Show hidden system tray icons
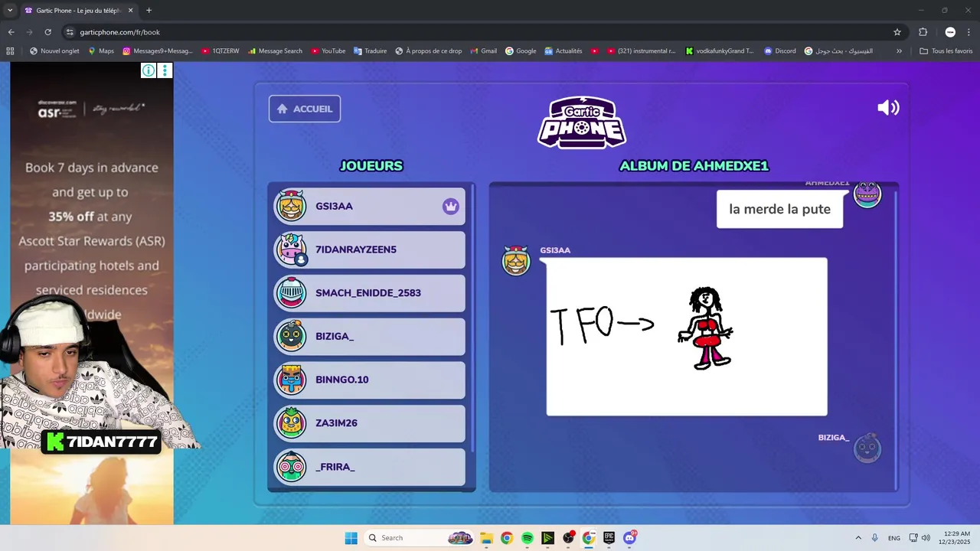The width and height of the screenshot is (980, 551). 858,538
